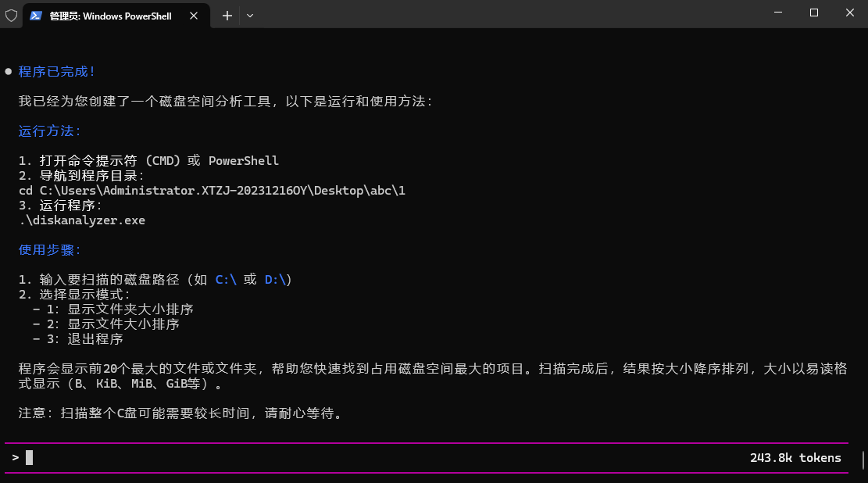Click the 显示文件夹大小排序 option line
Image resolution: width=868 pixels, height=483 pixels.
[113, 309]
